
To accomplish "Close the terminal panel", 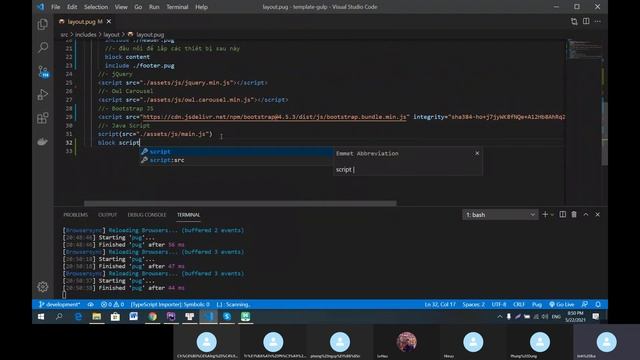I will point(598,214).
